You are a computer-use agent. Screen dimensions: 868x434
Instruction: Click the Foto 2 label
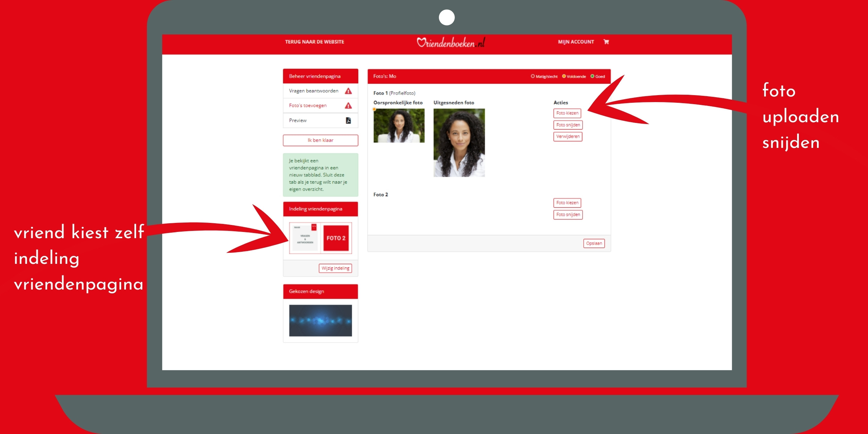click(x=381, y=195)
